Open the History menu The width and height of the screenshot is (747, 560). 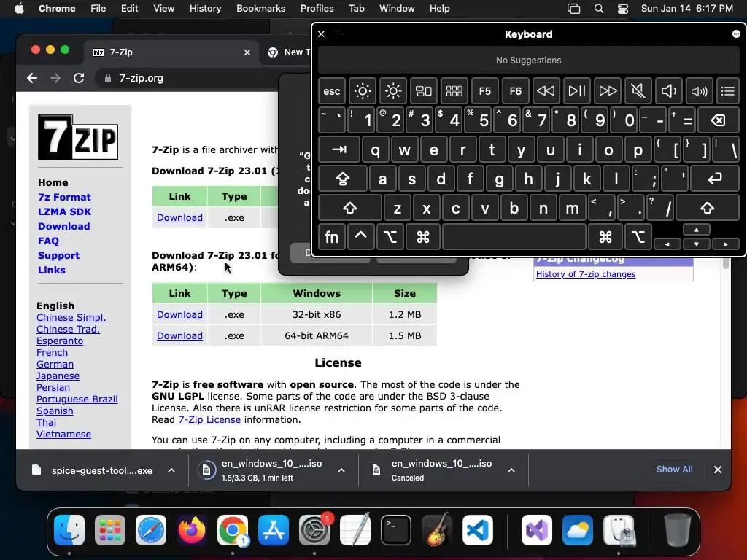pos(205,8)
